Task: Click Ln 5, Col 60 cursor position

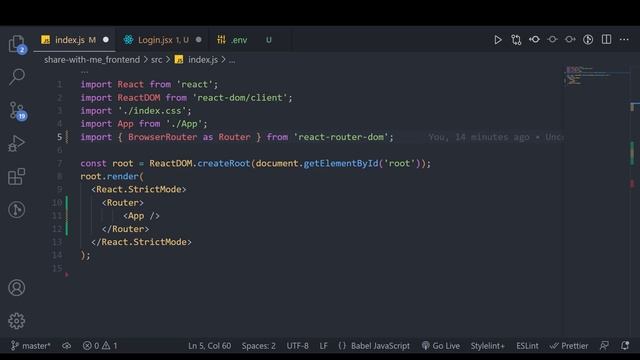Action: click(209, 346)
